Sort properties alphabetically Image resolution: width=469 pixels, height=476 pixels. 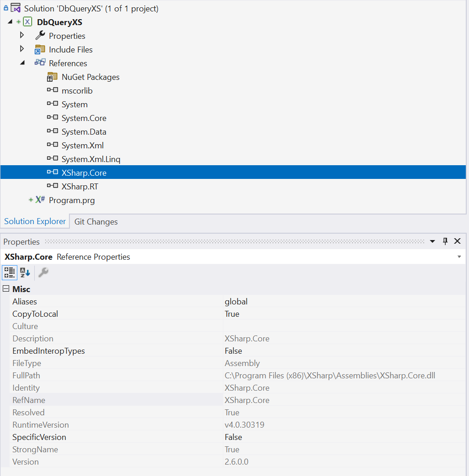click(x=25, y=272)
